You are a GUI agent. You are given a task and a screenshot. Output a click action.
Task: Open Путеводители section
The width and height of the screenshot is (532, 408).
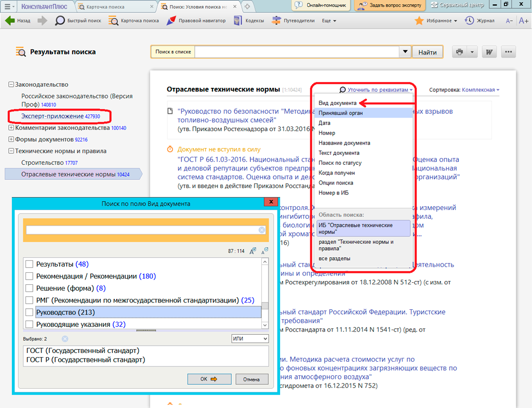pyautogui.click(x=294, y=21)
